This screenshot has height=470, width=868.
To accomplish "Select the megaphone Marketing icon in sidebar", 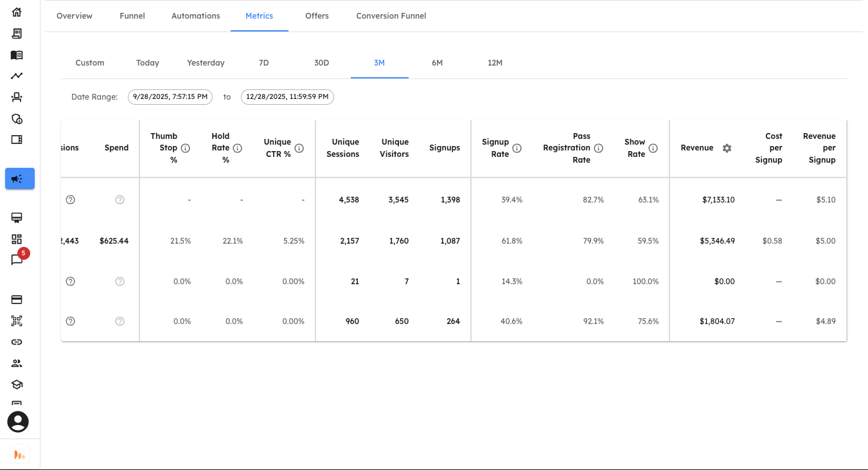I will pos(19,179).
